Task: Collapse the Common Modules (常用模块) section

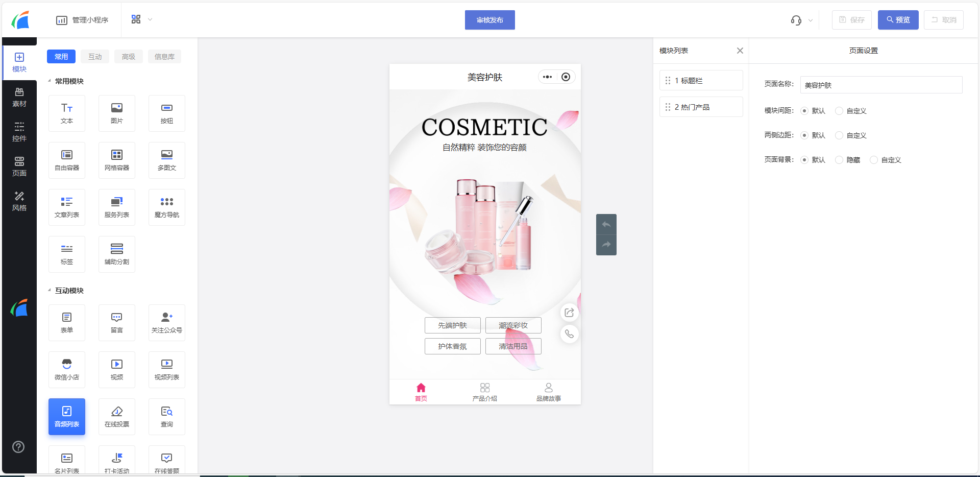Action: click(50, 81)
